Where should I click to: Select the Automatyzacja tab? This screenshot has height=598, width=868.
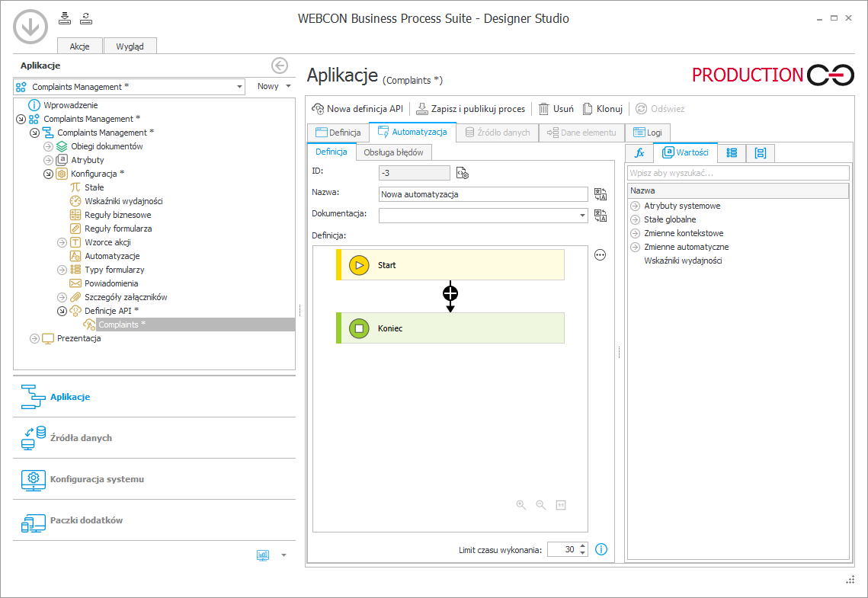pos(412,133)
